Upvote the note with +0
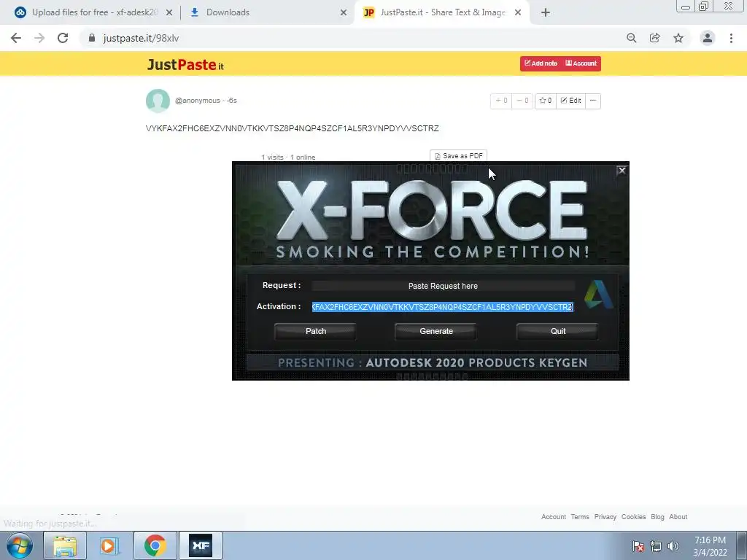This screenshot has width=747, height=560. pos(501,101)
